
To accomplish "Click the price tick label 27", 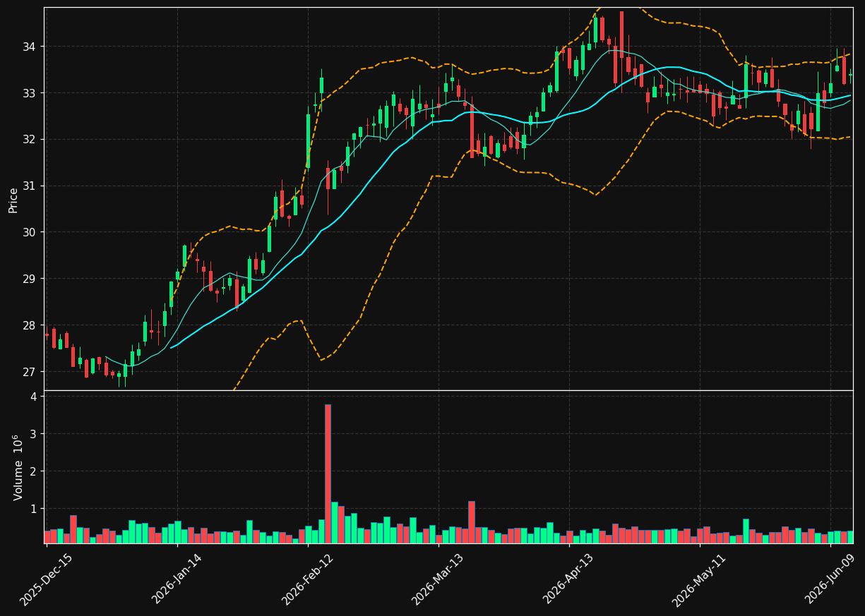I will (x=31, y=372).
